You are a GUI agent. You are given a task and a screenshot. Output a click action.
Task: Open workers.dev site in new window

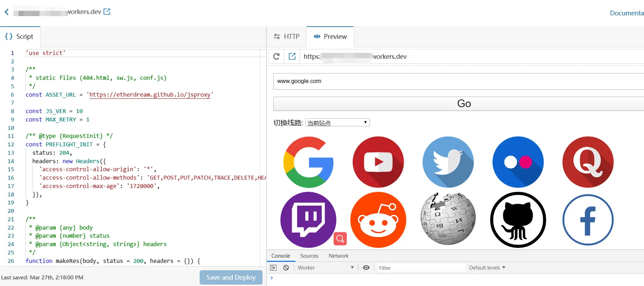107,12
